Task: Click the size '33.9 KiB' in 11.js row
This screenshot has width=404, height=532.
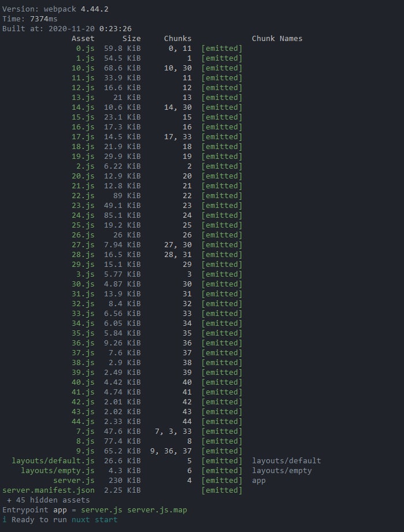Action: click(122, 78)
